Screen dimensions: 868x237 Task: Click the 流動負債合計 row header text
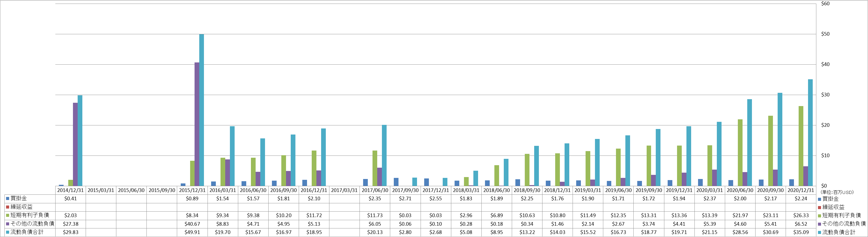(x=27, y=232)
